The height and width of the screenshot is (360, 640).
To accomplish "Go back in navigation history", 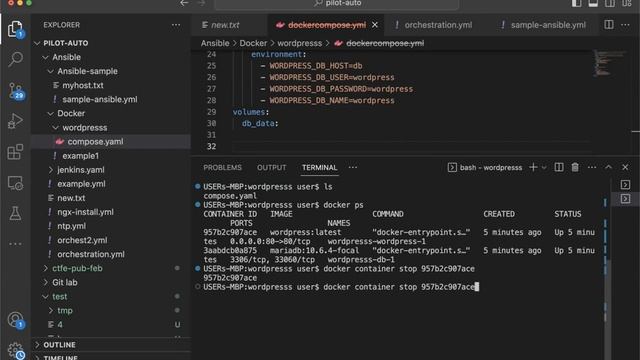I will [184, 3].
